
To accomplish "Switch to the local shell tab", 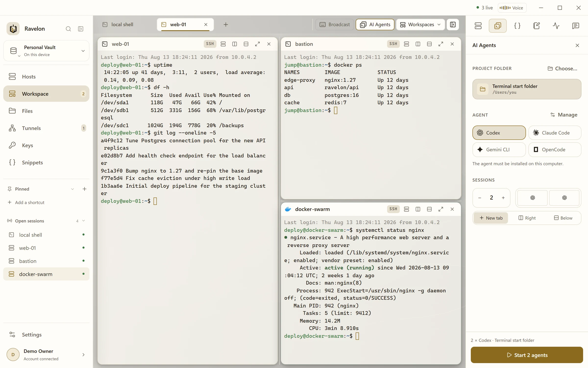I will click(x=122, y=25).
